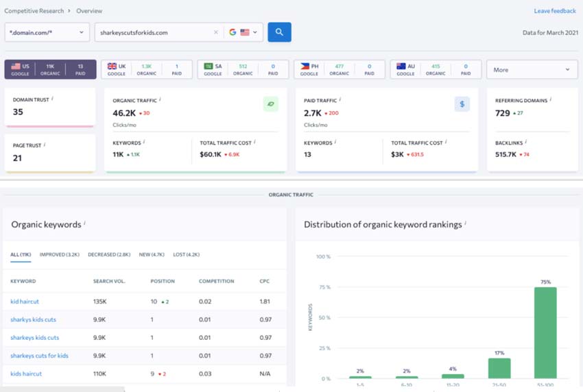Click the POSITION column header

coord(163,281)
